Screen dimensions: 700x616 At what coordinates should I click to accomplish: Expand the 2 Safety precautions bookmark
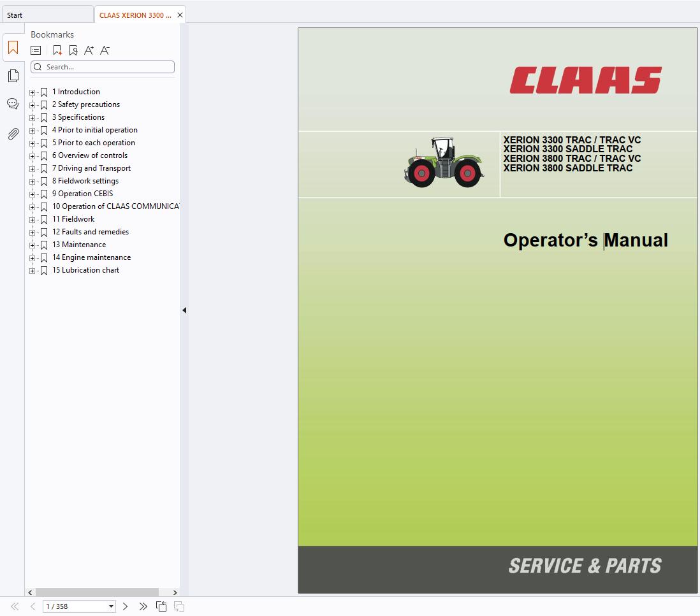(x=32, y=105)
